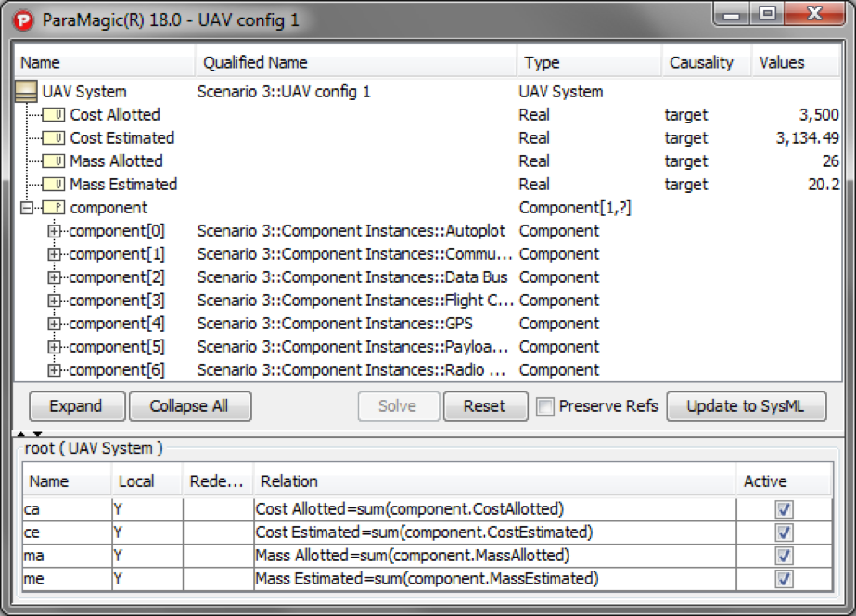Click the Collapse All button
The height and width of the screenshot is (616, 856).
tap(189, 406)
